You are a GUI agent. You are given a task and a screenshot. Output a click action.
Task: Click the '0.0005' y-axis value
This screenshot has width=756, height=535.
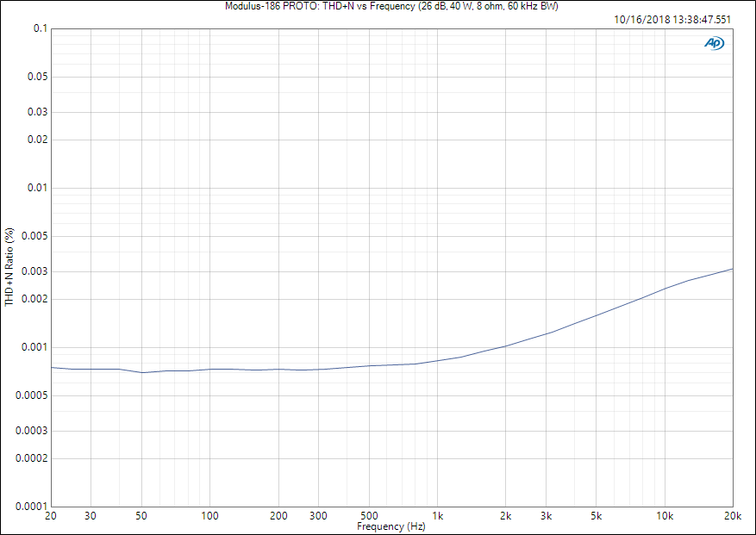33,395
